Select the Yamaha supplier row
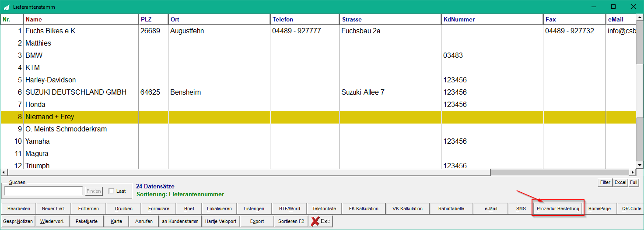 point(318,142)
